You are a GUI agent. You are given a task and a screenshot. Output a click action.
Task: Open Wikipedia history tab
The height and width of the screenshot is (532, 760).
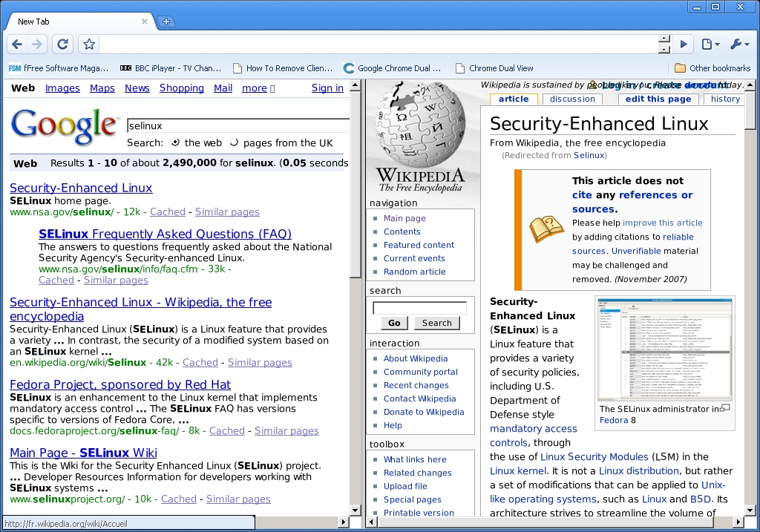pyautogui.click(x=725, y=99)
